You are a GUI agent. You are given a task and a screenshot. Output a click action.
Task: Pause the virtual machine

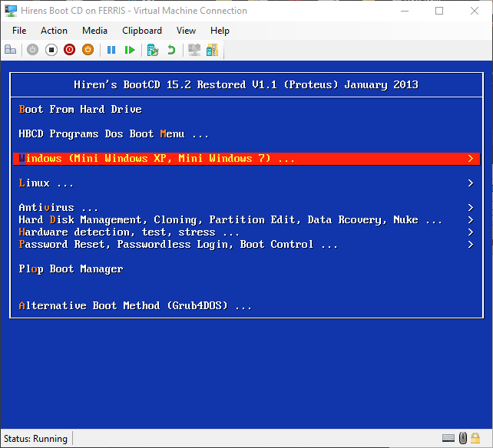[111, 50]
